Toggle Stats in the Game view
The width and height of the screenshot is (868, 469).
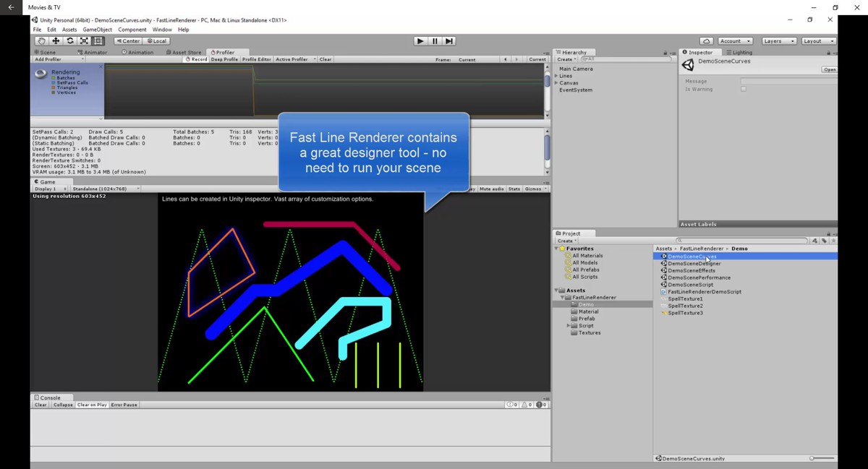tap(514, 189)
